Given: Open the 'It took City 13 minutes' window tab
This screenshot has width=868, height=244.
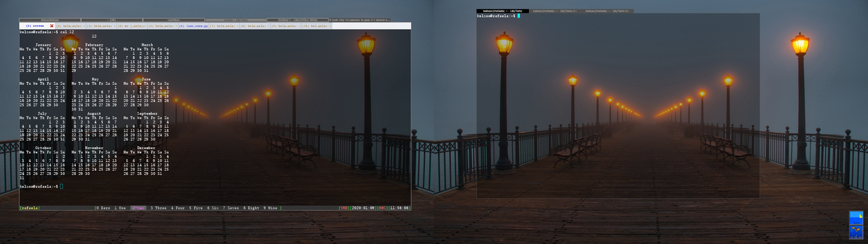Looking at the screenshot, I should click(359, 20).
